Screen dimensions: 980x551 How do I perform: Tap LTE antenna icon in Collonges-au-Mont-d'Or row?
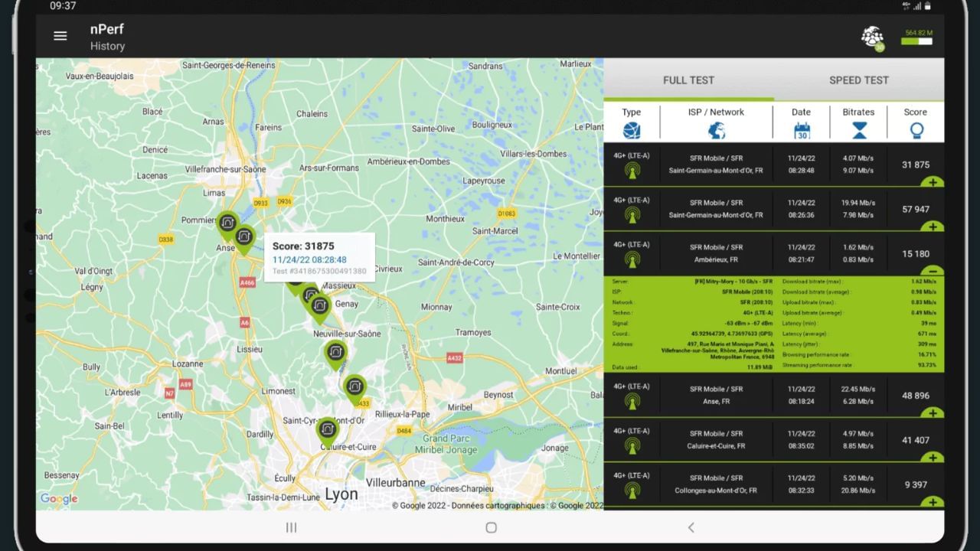pyautogui.click(x=632, y=490)
